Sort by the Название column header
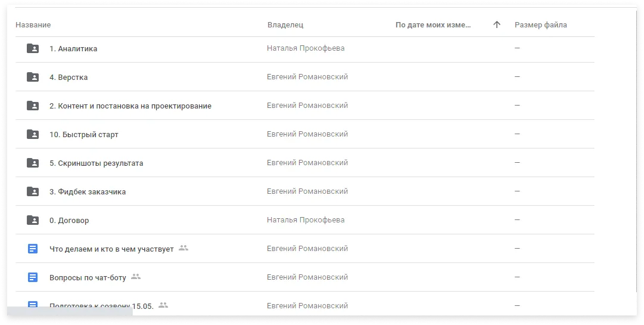644x325 pixels. point(33,24)
